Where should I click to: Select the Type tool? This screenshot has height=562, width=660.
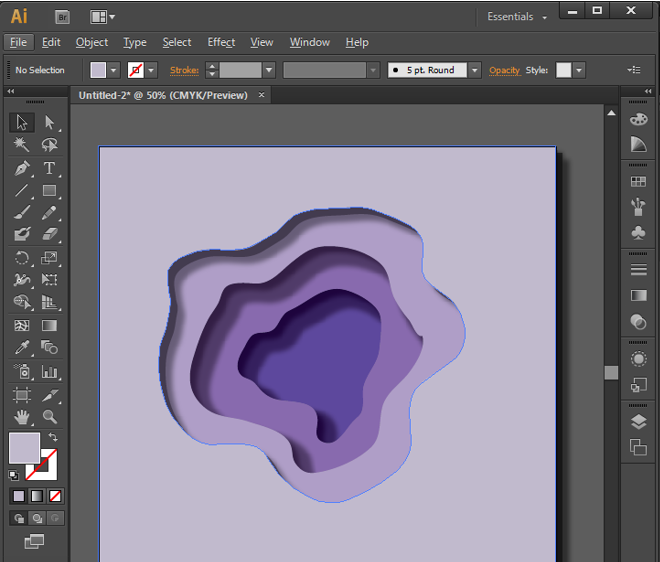pyautogui.click(x=50, y=168)
